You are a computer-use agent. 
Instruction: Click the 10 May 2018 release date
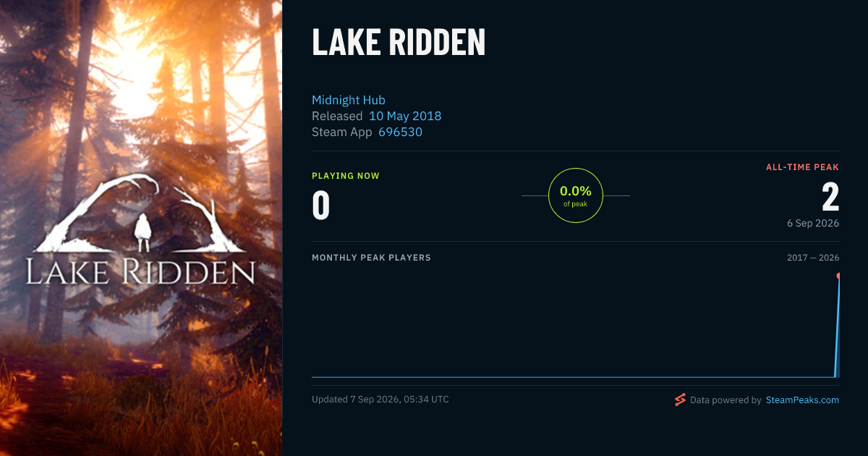pos(405,116)
